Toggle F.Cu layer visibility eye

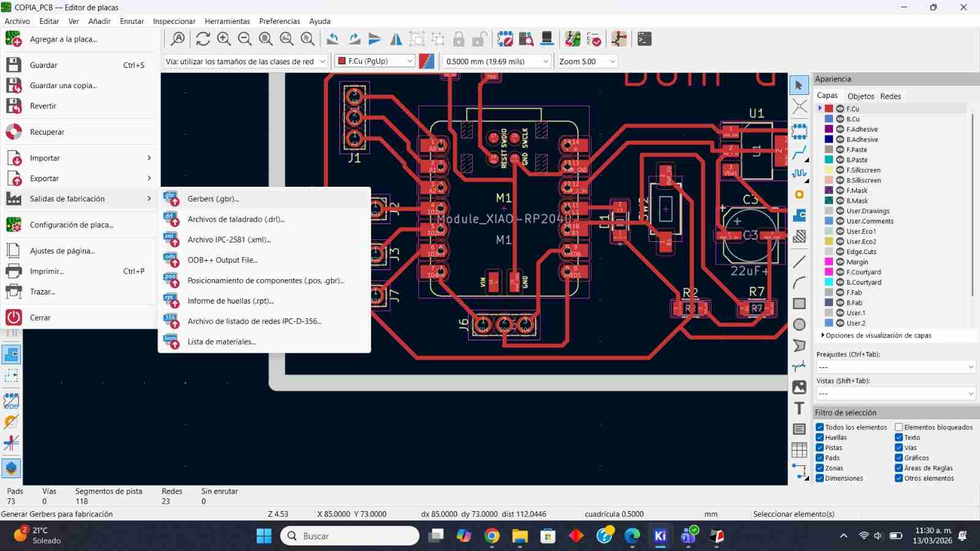[840, 109]
